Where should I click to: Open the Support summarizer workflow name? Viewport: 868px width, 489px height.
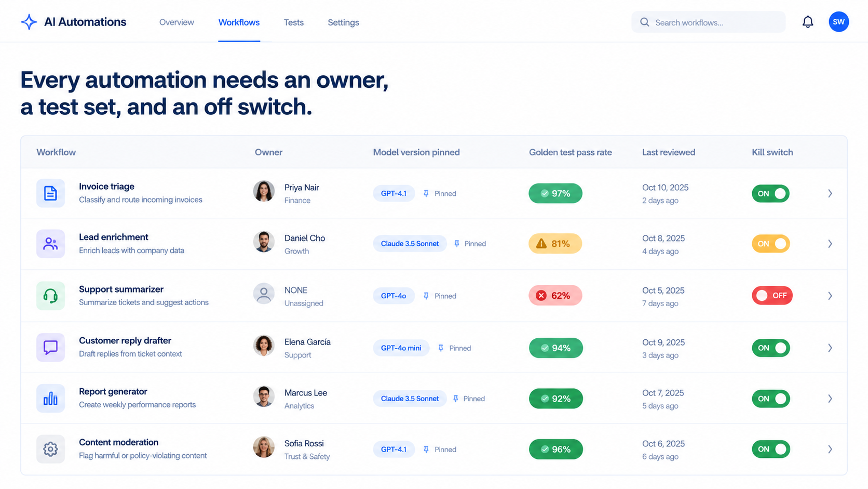pos(121,289)
